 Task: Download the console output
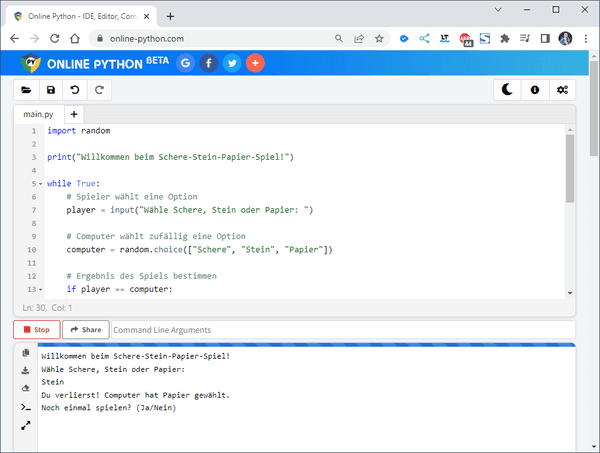coord(25,371)
